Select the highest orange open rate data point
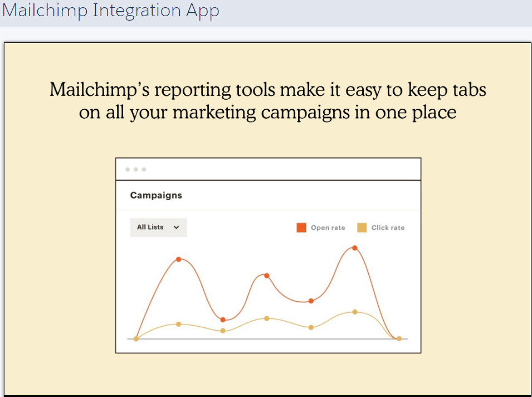532x397 pixels. (x=354, y=248)
